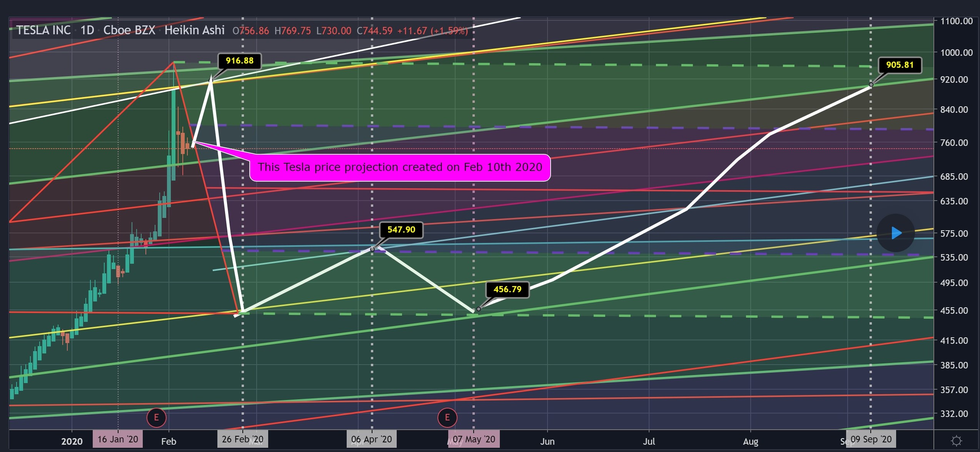Click the 1D interval label
This screenshot has width=980, height=452.
(x=87, y=30)
